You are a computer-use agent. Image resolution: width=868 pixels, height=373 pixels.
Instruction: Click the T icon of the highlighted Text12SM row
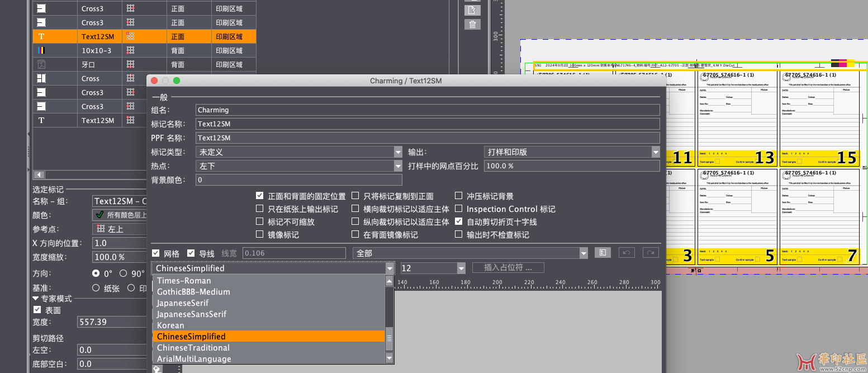click(x=41, y=36)
